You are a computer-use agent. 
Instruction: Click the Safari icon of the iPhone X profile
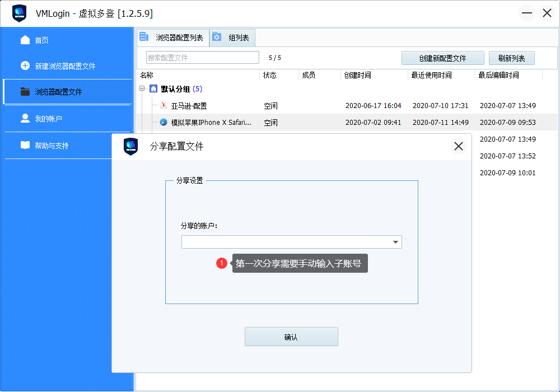(164, 122)
